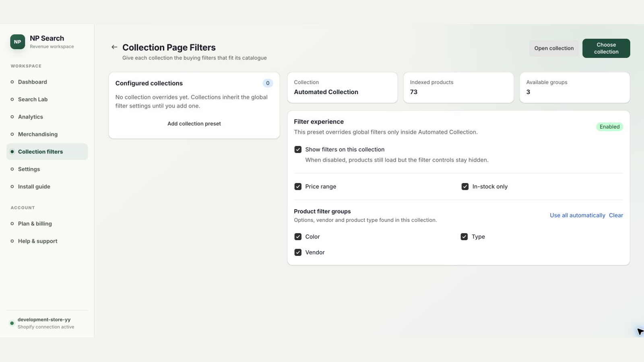Open the Analytics section

tap(47, 117)
